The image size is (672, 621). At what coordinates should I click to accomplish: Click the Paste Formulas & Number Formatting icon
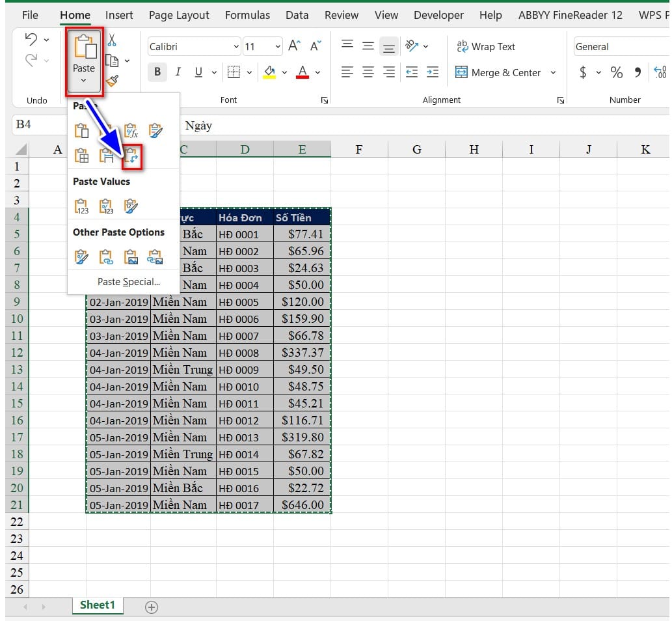pyautogui.click(x=131, y=131)
